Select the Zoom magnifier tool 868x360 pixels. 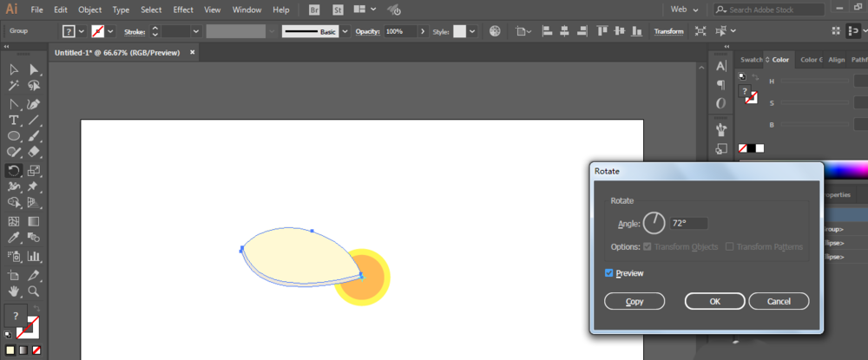click(34, 291)
